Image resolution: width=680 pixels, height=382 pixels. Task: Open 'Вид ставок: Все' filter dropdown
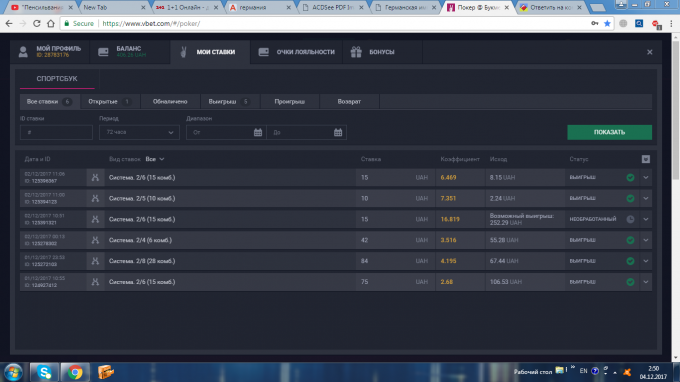click(155, 159)
